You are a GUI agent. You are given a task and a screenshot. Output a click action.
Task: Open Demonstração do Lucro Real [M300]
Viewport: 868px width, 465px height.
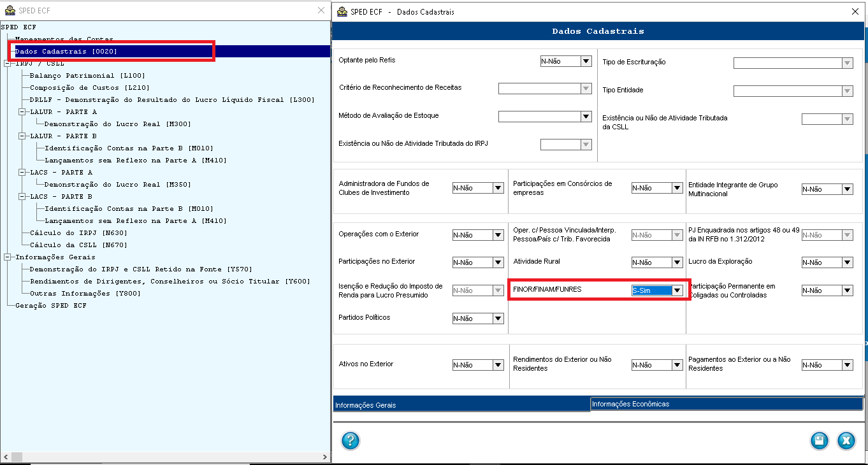118,124
